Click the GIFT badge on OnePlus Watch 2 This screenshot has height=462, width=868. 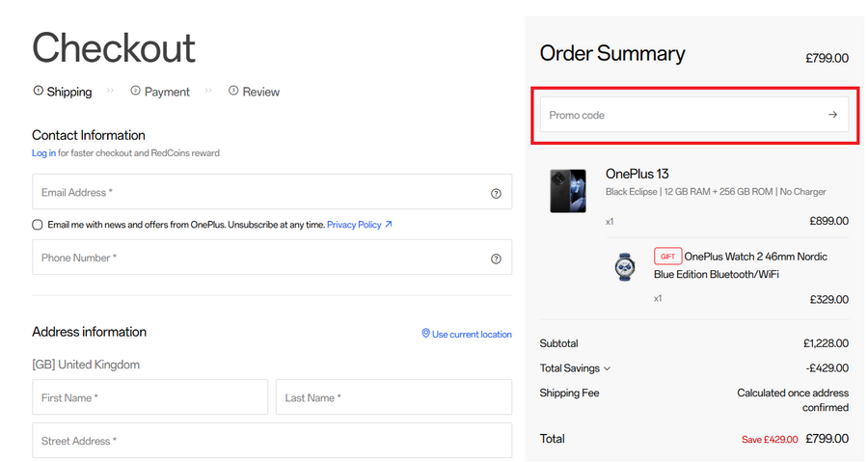(x=667, y=257)
